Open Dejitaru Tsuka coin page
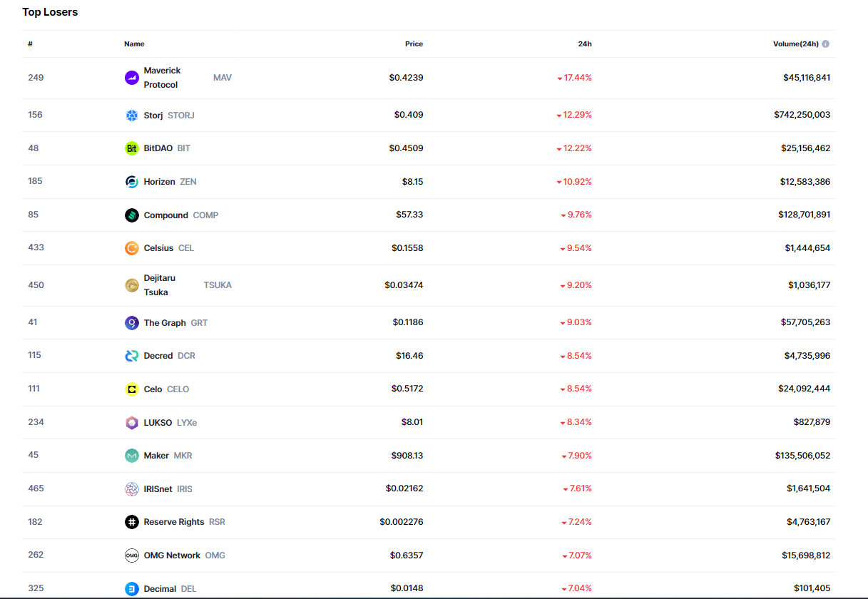 [160, 285]
